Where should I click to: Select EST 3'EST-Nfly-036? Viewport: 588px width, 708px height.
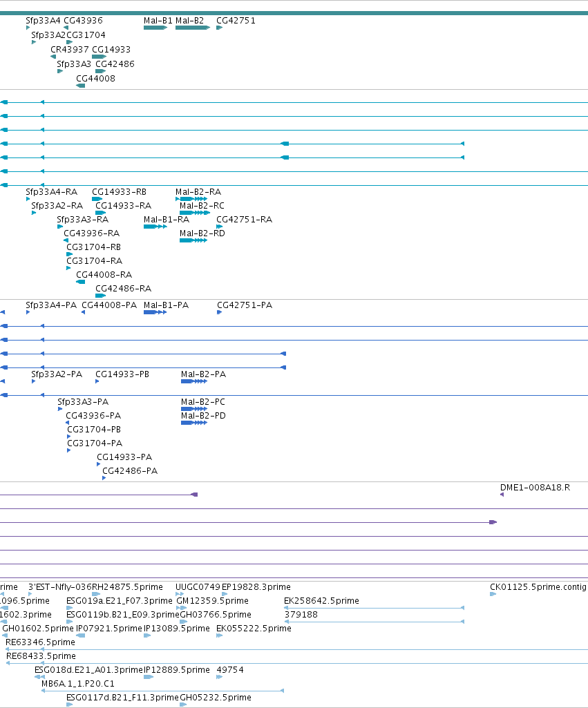coord(60,587)
